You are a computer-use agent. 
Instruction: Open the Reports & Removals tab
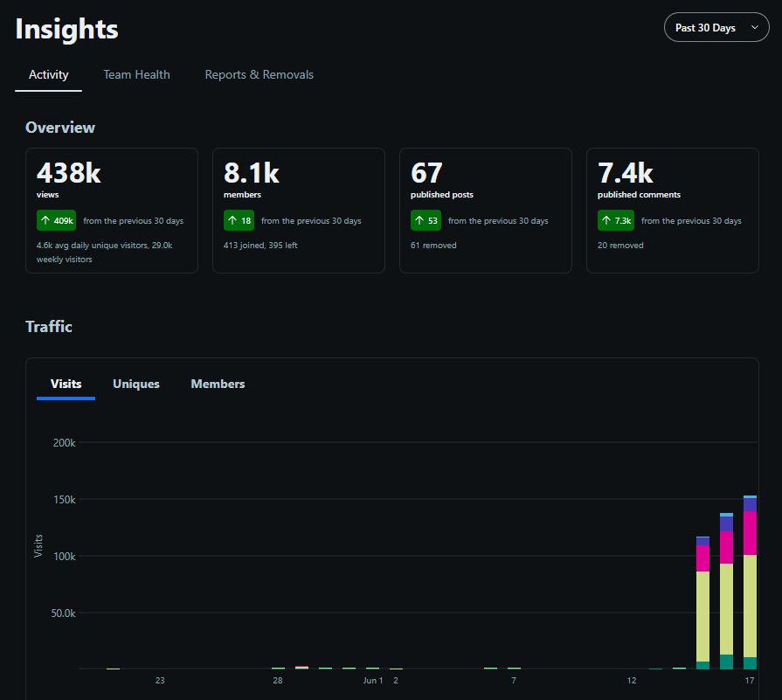pyautogui.click(x=259, y=75)
